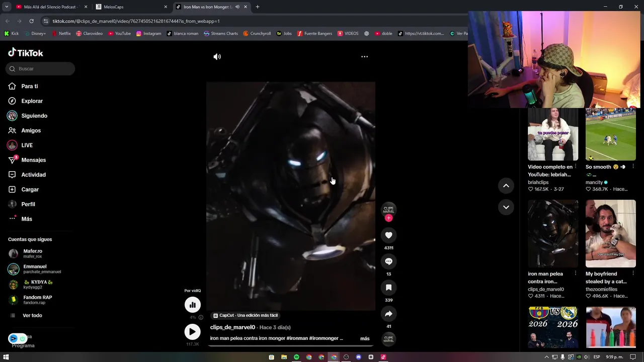Viewport: 644px width, 362px height.
Task: Focus the Buscar search field
Action: (x=40, y=69)
